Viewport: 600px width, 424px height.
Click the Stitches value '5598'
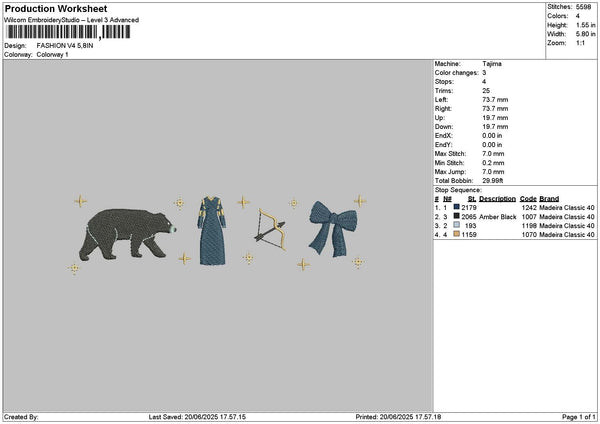coord(584,7)
